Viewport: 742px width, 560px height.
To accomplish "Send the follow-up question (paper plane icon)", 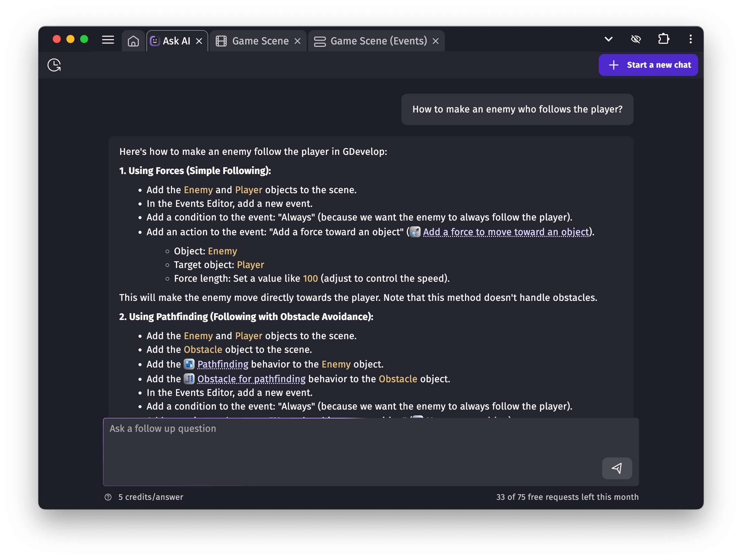I will coord(617,468).
